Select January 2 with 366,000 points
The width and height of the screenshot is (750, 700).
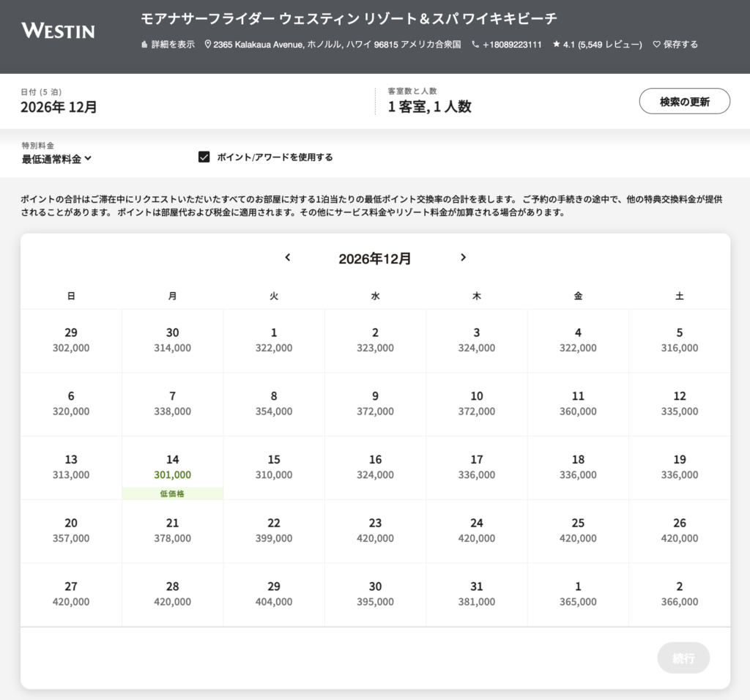tap(679, 595)
